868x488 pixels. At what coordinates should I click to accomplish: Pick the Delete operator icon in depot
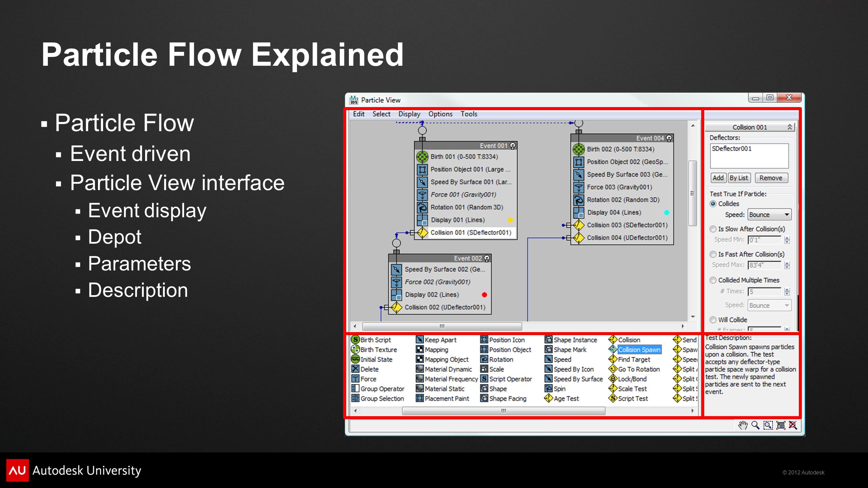tap(355, 369)
